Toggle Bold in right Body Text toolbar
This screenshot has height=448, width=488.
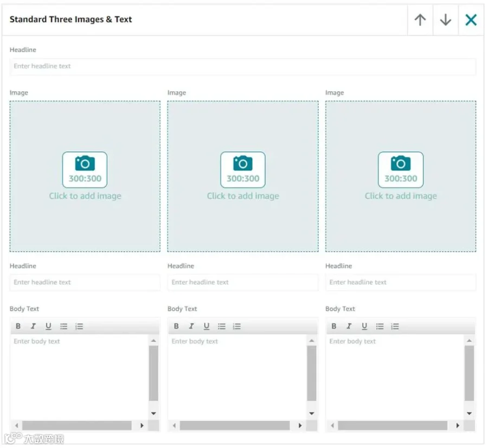(334, 327)
